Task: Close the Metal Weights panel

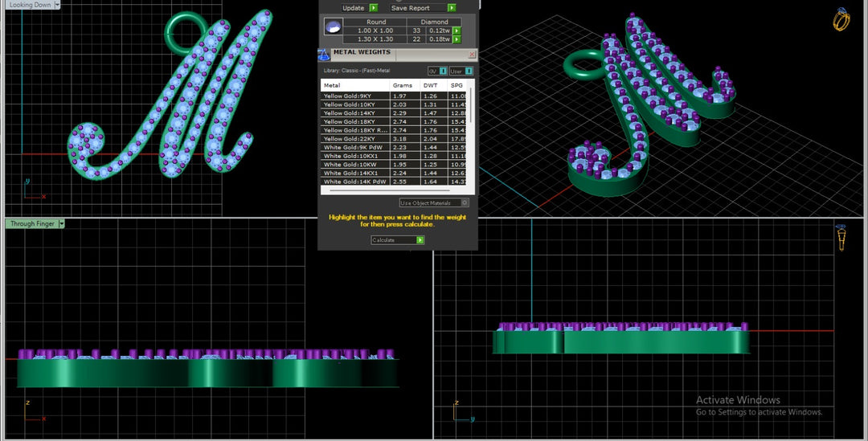Action: click(472, 55)
